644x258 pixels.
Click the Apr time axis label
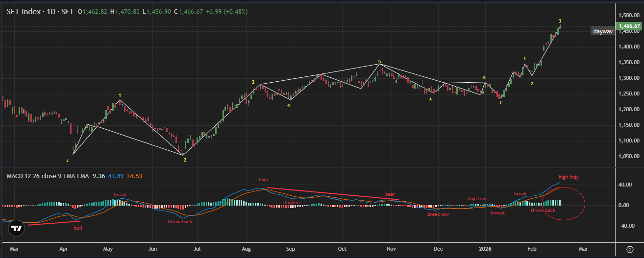pyautogui.click(x=64, y=249)
